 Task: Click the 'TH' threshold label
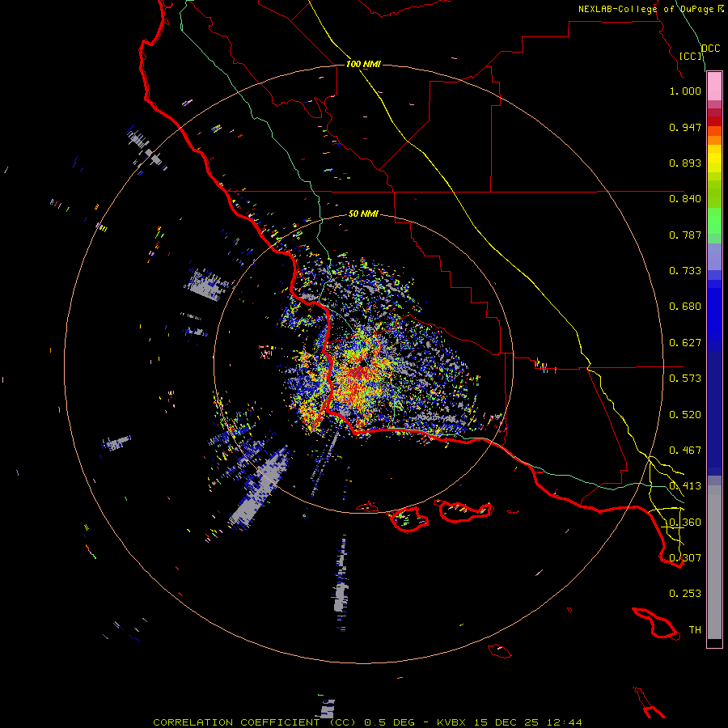695,630
